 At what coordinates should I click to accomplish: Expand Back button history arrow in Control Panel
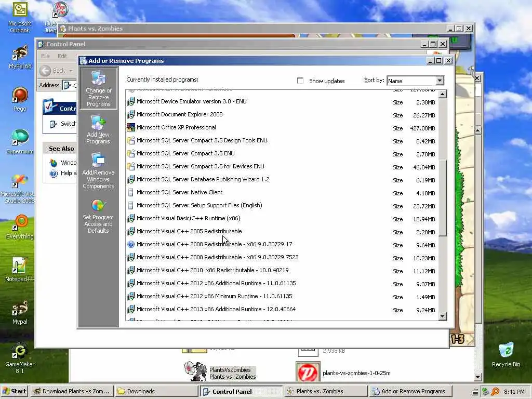point(71,71)
